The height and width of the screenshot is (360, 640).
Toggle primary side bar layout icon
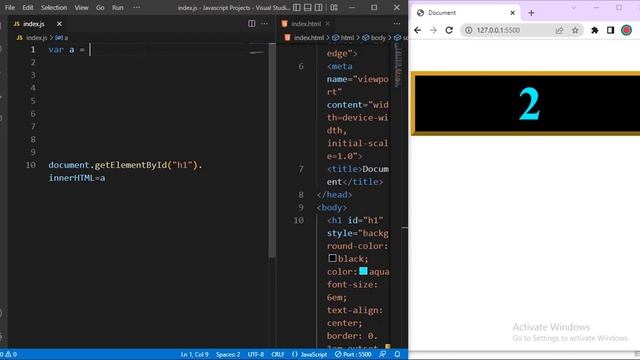[x=297, y=8]
